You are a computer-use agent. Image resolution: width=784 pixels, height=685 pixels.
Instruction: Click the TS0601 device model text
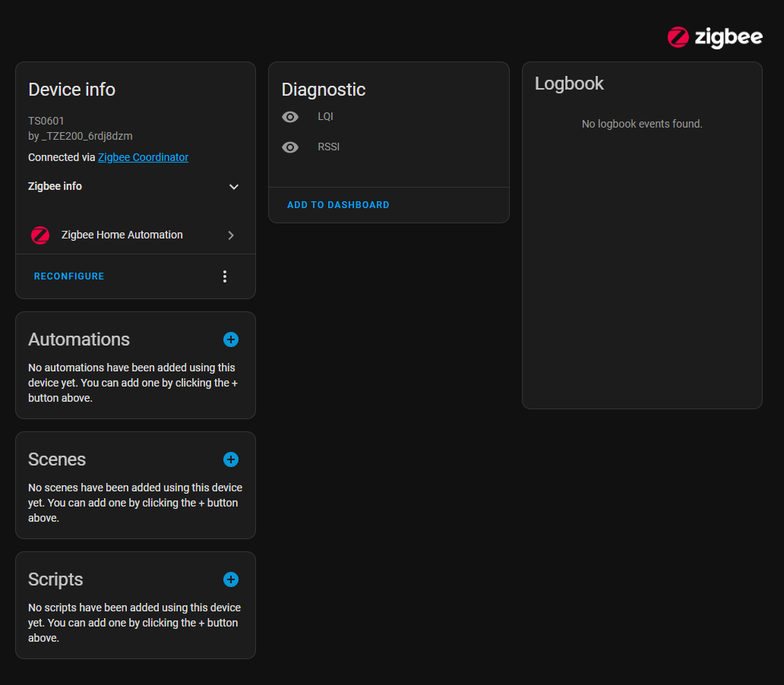(46, 121)
